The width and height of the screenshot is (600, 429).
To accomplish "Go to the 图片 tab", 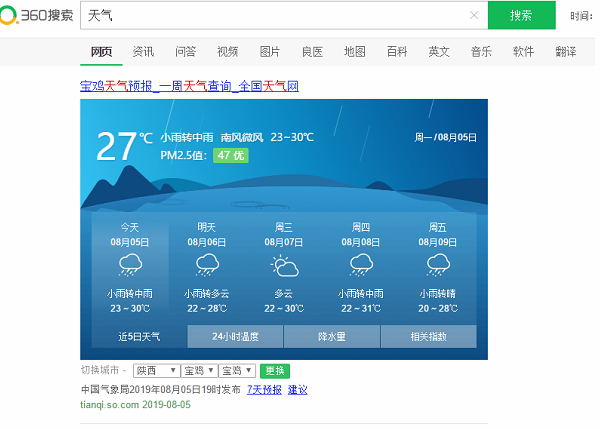I will tap(270, 51).
